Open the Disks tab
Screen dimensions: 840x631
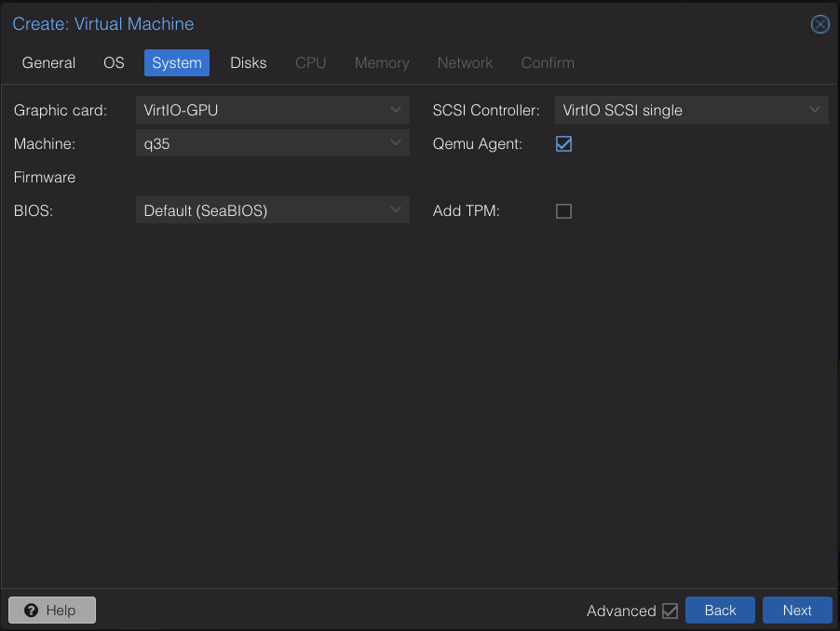tap(247, 62)
